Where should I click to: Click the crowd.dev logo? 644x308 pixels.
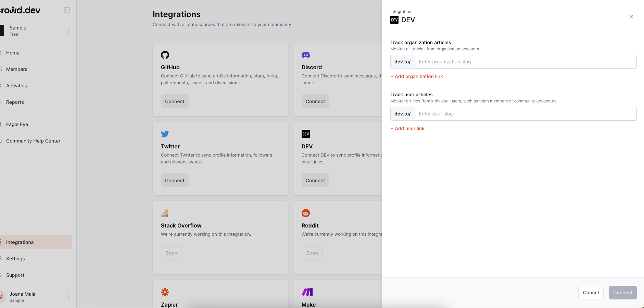[20, 10]
